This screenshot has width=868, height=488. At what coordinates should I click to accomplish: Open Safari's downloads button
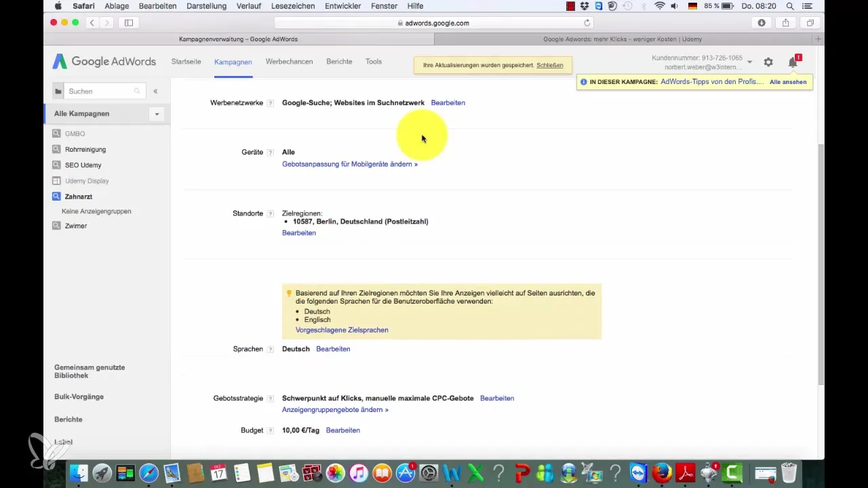762,23
